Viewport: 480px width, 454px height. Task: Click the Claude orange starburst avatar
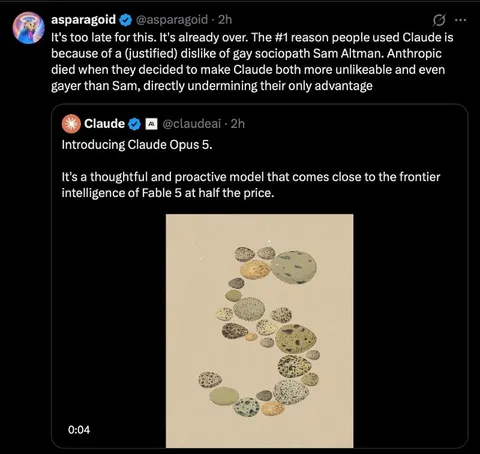(71, 124)
